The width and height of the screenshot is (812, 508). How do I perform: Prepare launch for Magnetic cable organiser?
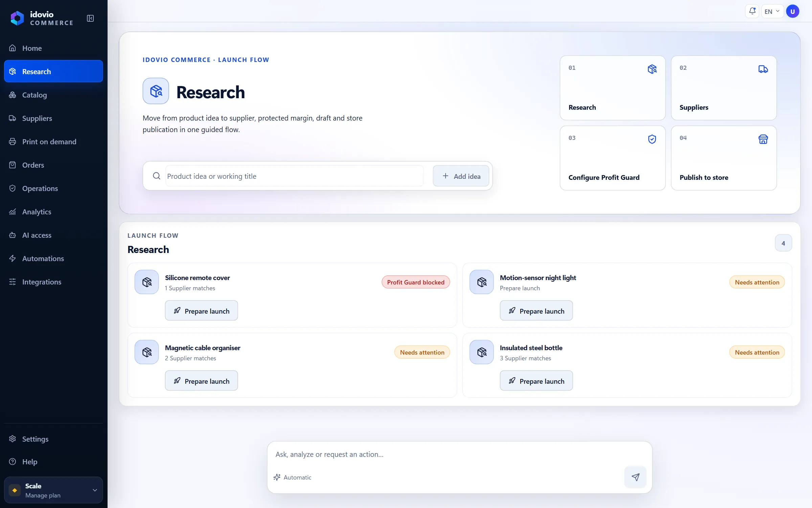(x=201, y=381)
